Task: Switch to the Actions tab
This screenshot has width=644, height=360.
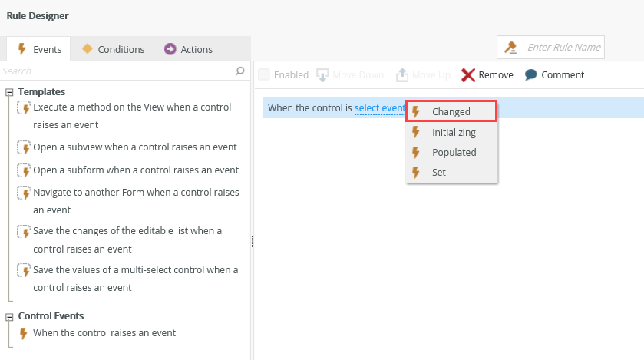Action: tap(188, 49)
